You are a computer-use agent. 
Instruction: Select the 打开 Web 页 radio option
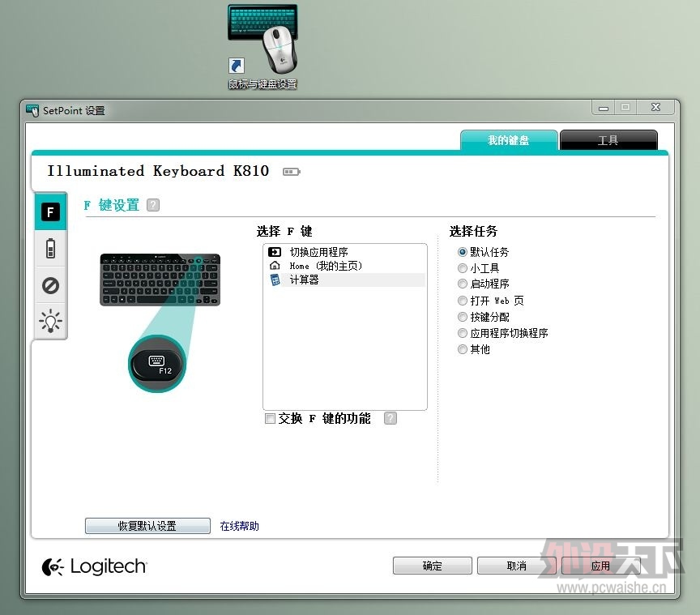click(463, 301)
